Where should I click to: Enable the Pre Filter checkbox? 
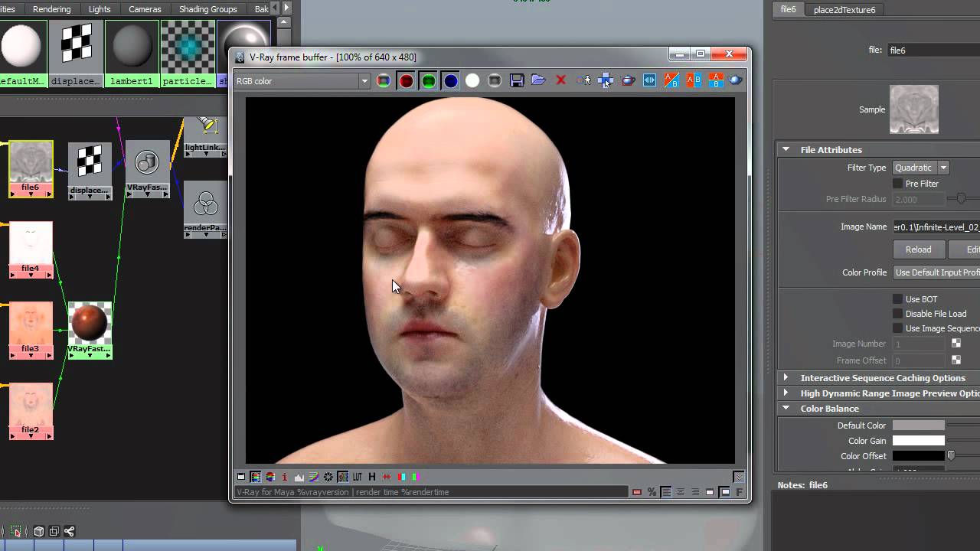898,184
